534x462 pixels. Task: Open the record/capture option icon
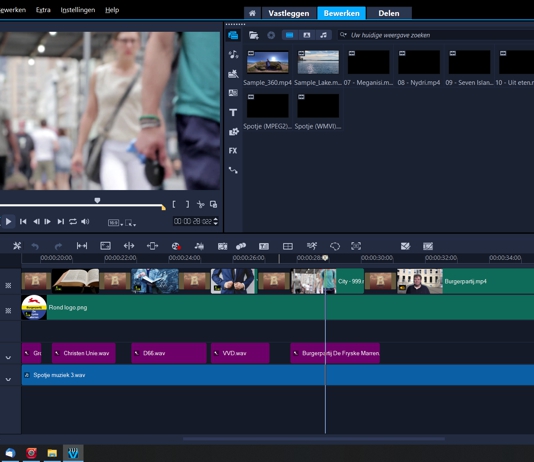pyautogui.click(x=176, y=246)
